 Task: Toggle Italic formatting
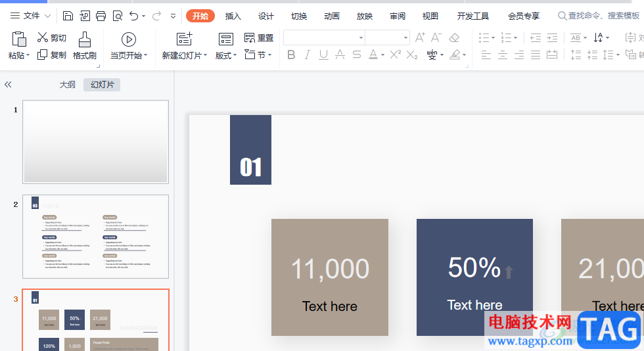[308, 55]
